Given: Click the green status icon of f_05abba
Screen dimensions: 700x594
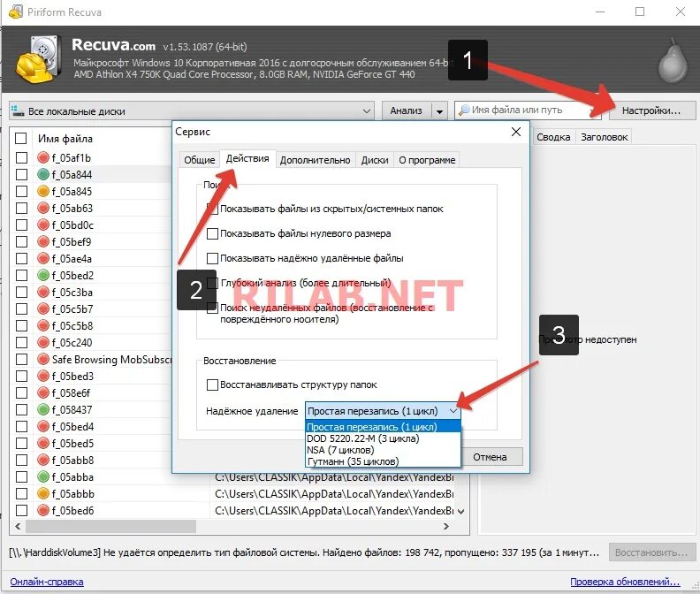Looking at the screenshot, I should point(42,476).
